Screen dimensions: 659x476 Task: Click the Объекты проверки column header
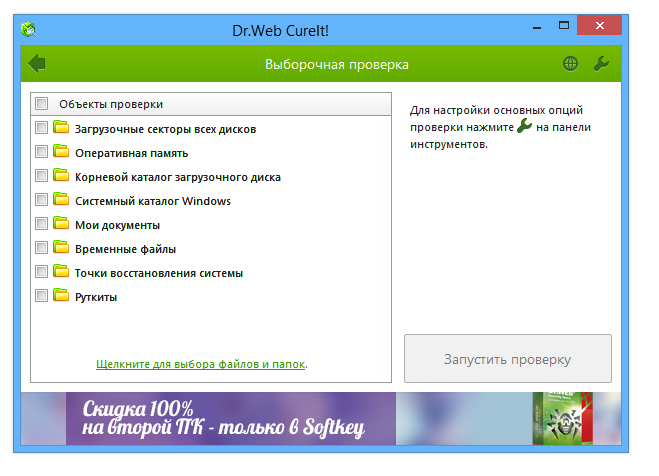(211, 104)
